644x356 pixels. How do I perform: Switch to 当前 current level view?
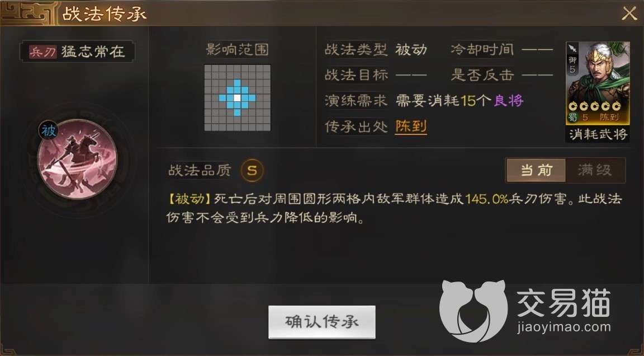pos(536,170)
